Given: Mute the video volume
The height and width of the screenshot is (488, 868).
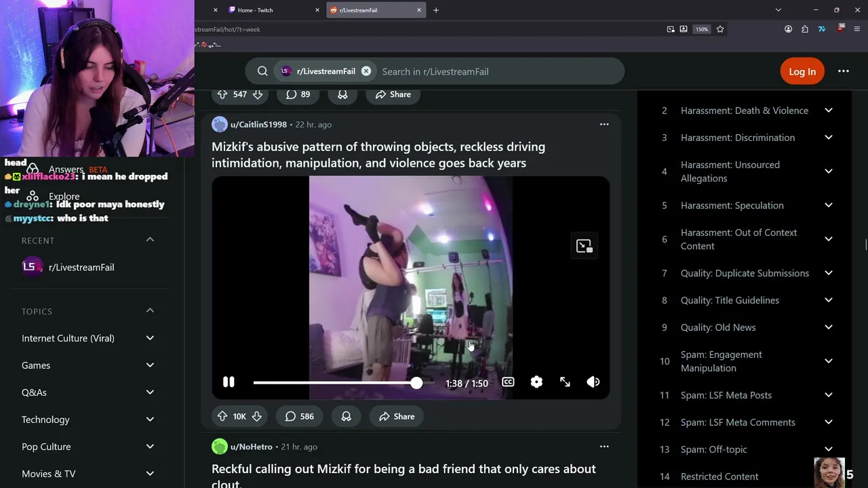Looking at the screenshot, I should tap(593, 382).
